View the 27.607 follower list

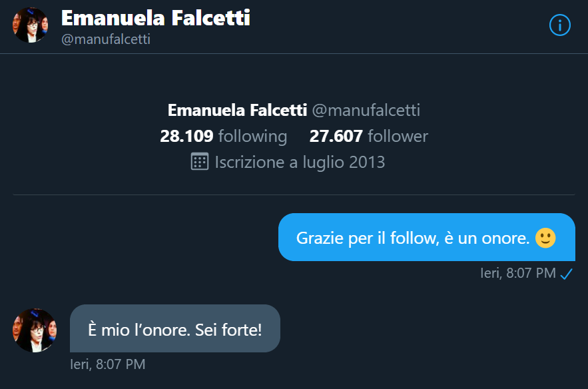click(369, 136)
